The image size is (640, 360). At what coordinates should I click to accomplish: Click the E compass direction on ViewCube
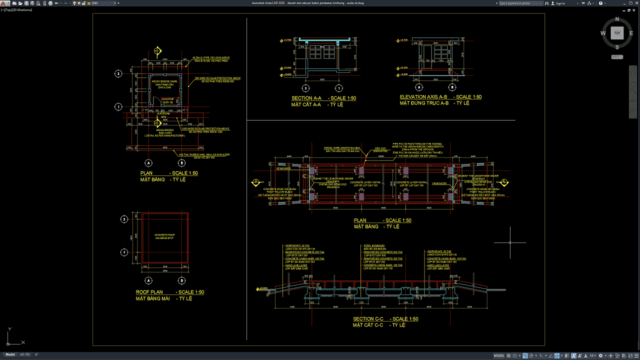(x=631, y=33)
